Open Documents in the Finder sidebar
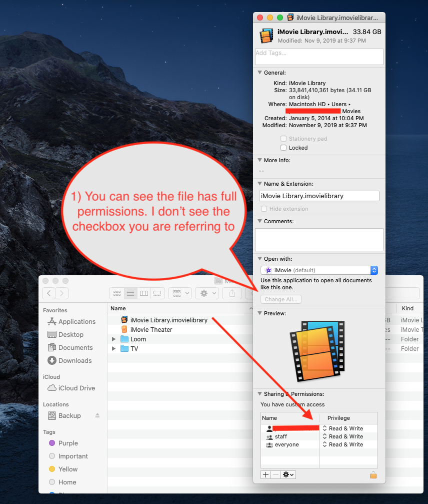 [70, 347]
